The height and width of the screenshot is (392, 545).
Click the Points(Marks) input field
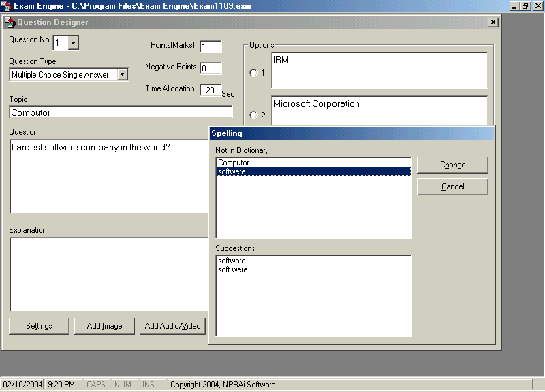pos(211,46)
